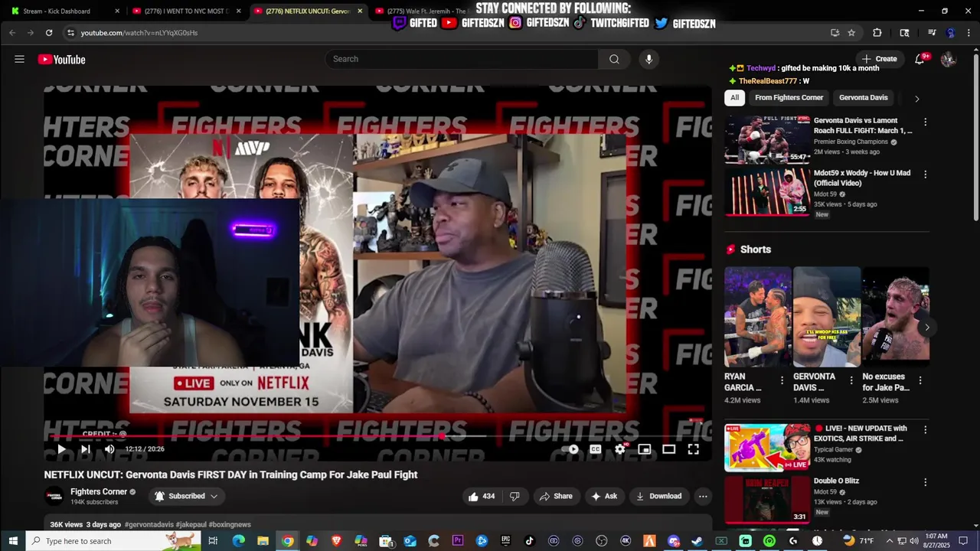980x551 pixels.
Task: Open the Subscribed notification dropdown
Action: tap(186, 496)
